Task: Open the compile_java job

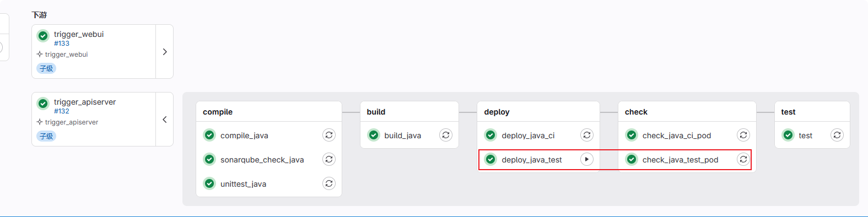Action: 244,135
